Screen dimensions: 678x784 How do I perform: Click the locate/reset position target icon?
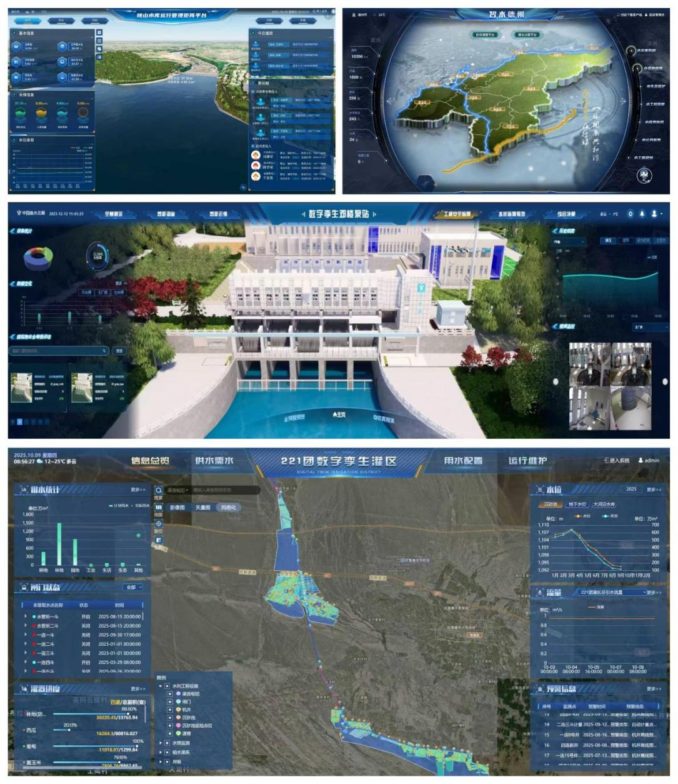coord(159,523)
